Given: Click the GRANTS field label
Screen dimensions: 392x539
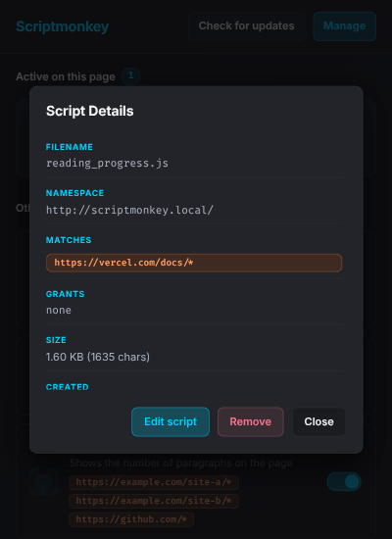Looking at the screenshot, I should coord(66,294).
